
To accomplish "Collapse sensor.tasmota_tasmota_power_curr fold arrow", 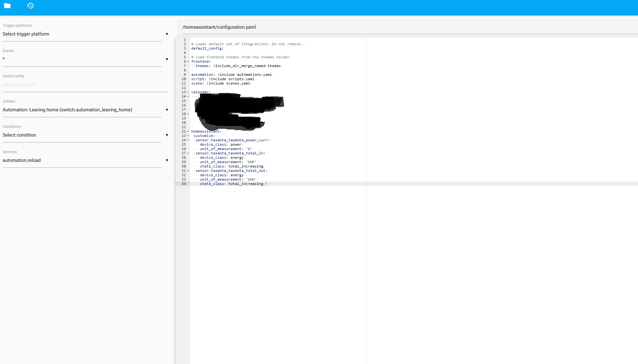I will click(188, 140).
